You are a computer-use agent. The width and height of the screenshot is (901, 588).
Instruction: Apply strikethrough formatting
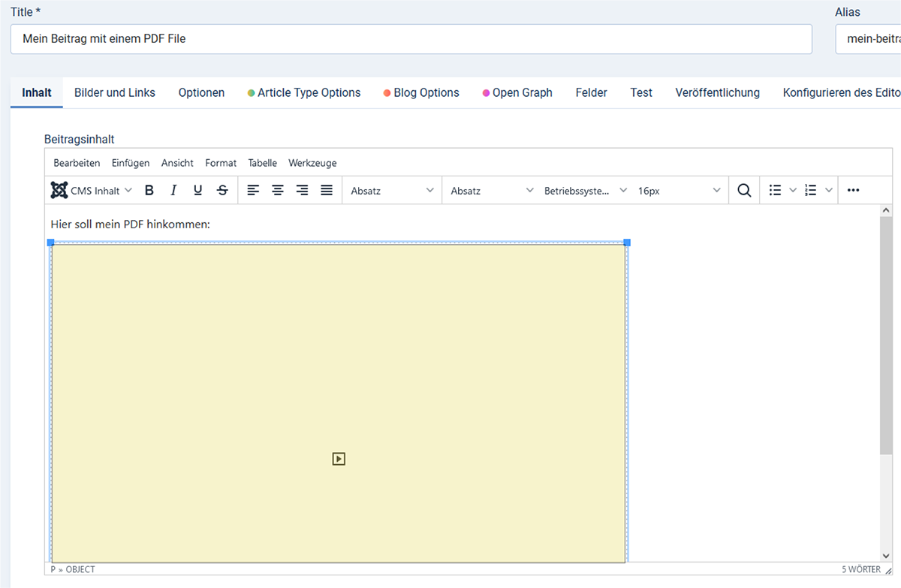(222, 191)
